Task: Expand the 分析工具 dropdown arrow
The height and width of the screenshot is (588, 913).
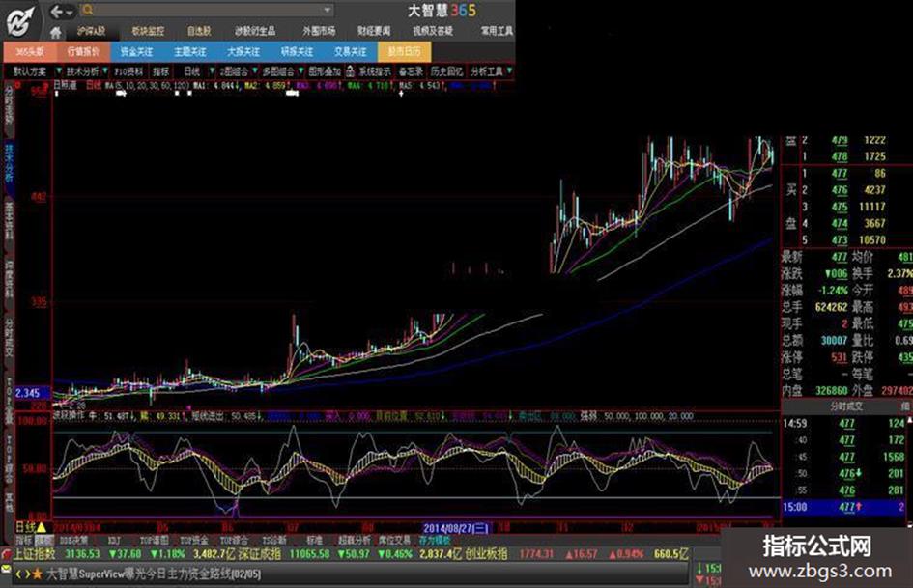Action: pyautogui.click(x=509, y=71)
